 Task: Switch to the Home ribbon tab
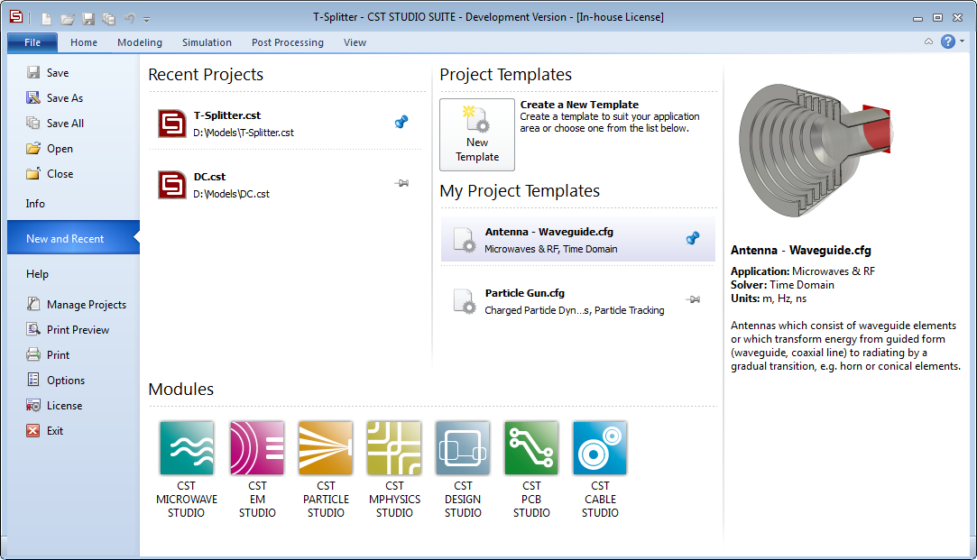84,42
